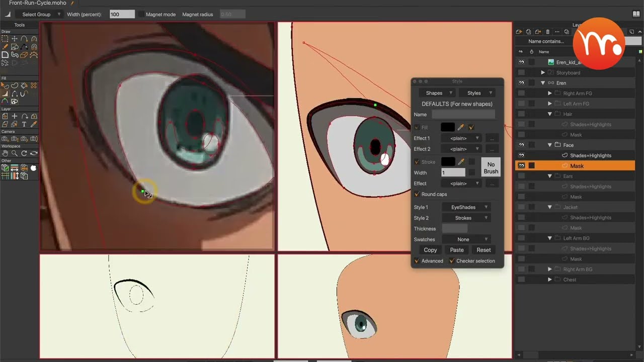Viewport: 644px width, 362px height.
Task: Open the Style 2 Strokes dropdown
Action: [466, 218]
